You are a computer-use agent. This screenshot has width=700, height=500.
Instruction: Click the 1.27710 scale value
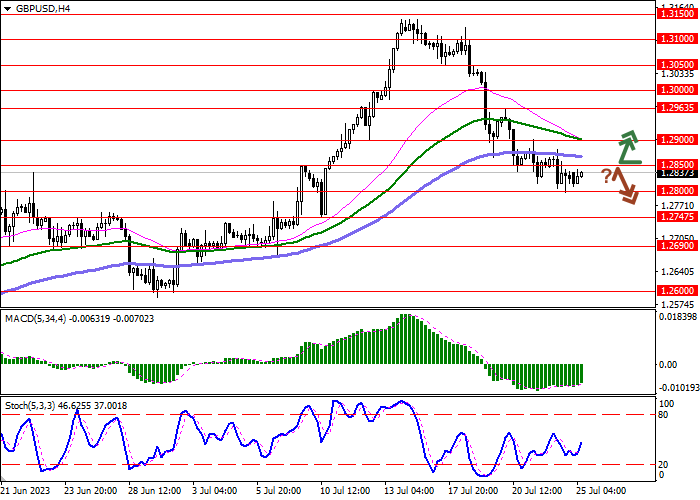677,206
